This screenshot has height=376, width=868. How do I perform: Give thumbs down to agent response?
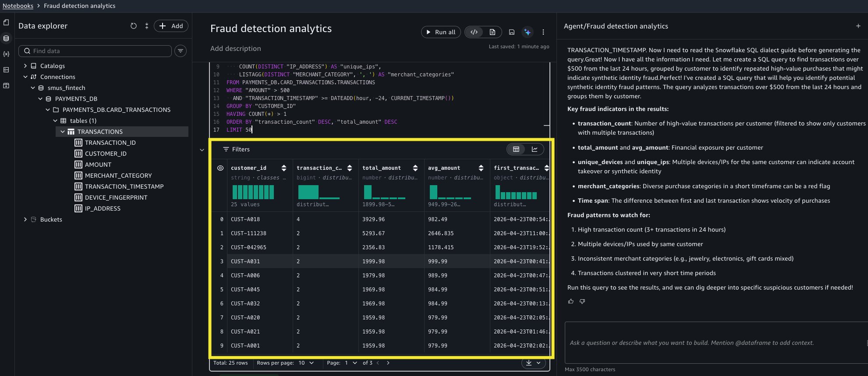coord(582,301)
